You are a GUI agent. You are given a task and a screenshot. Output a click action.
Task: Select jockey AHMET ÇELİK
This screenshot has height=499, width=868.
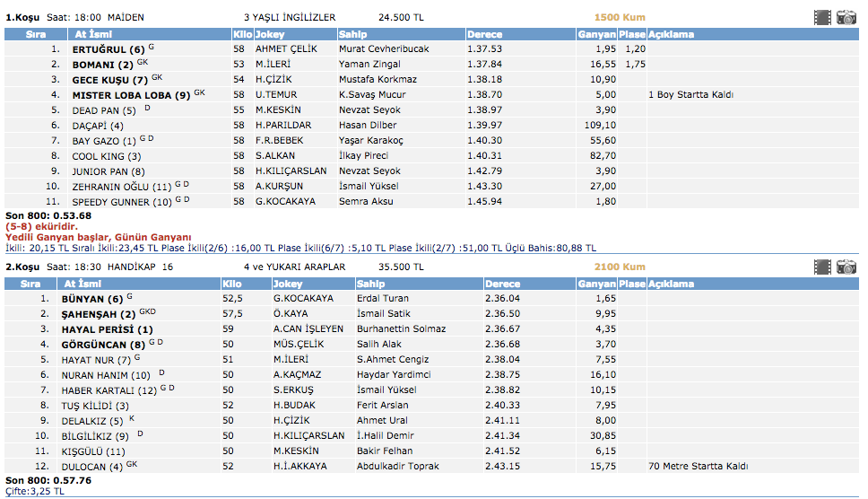286,49
